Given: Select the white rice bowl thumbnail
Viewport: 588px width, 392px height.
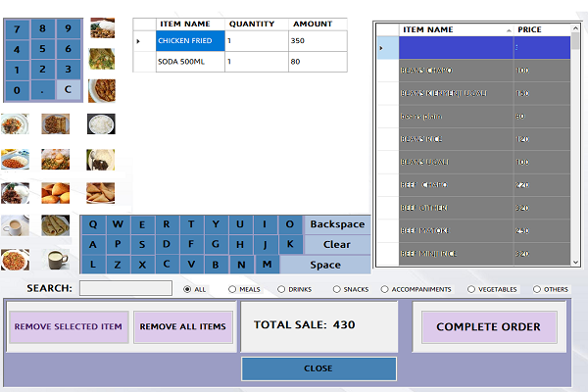Looking at the screenshot, I should (100, 124).
